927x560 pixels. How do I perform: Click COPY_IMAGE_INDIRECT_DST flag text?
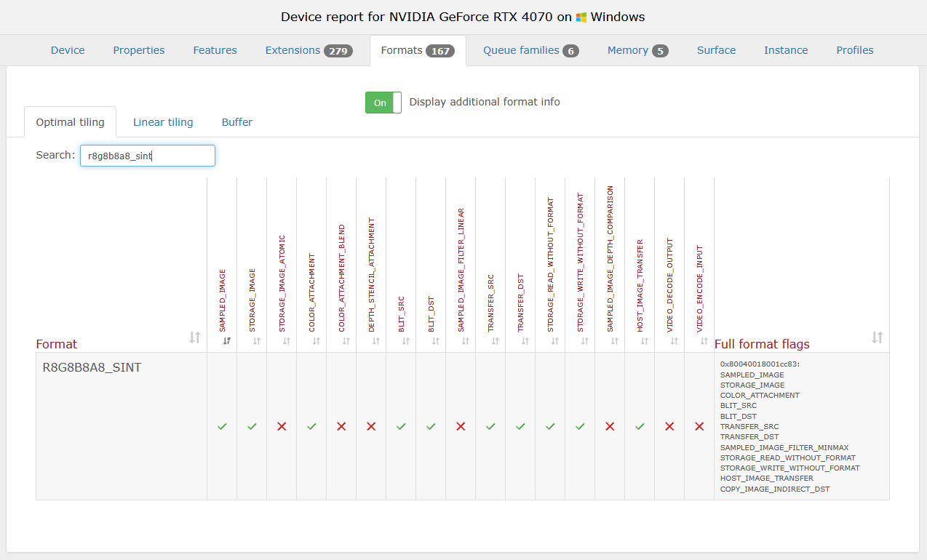coord(775,489)
